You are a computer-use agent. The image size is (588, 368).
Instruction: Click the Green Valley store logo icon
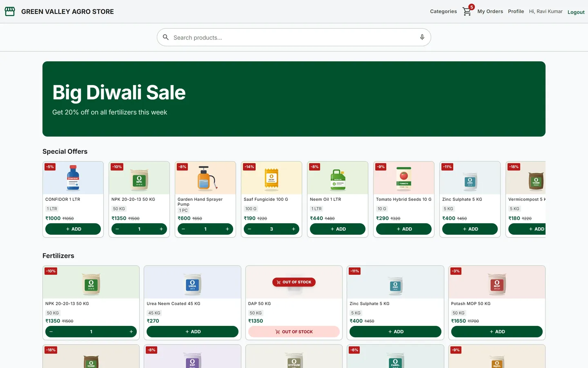10,11
